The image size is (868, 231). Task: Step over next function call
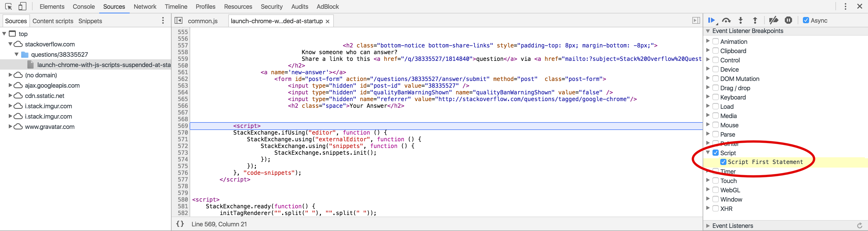[x=726, y=21]
